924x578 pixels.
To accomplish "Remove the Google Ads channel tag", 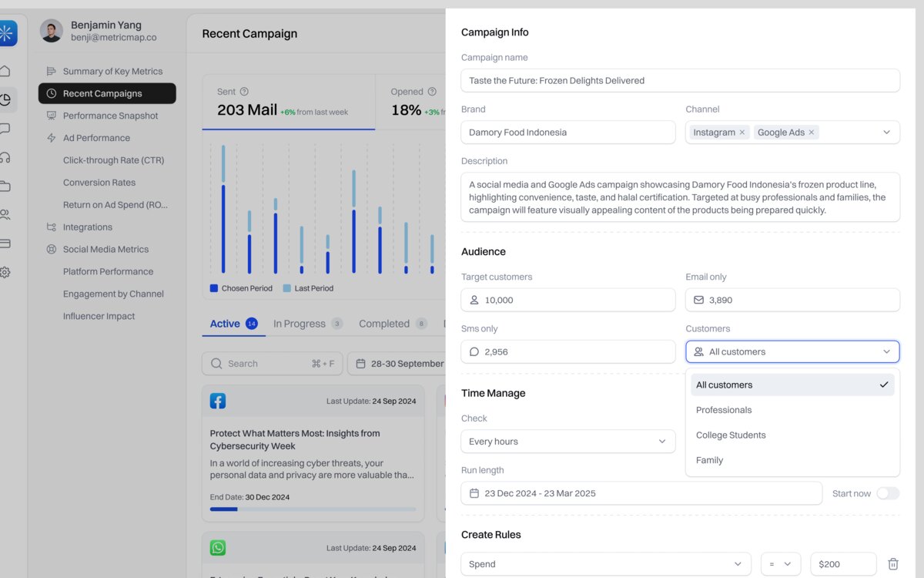I will pyautogui.click(x=812, y=133).
